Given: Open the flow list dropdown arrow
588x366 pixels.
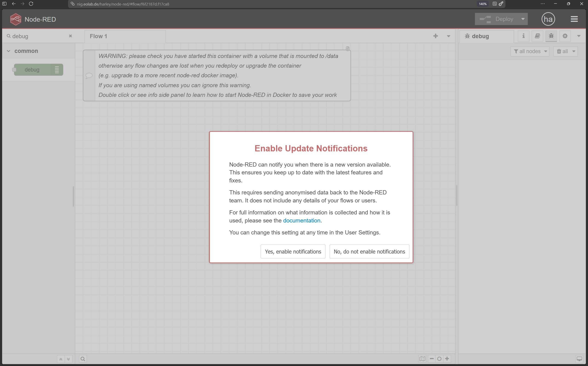Looking at the screenshot, I should coord(448,36).
